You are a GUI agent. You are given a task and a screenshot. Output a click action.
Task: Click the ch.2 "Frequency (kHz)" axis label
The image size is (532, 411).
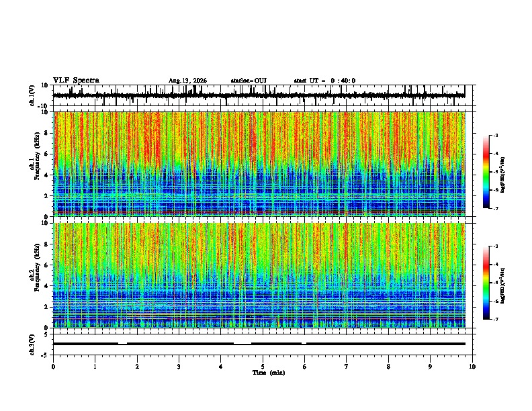click(37, 267)
